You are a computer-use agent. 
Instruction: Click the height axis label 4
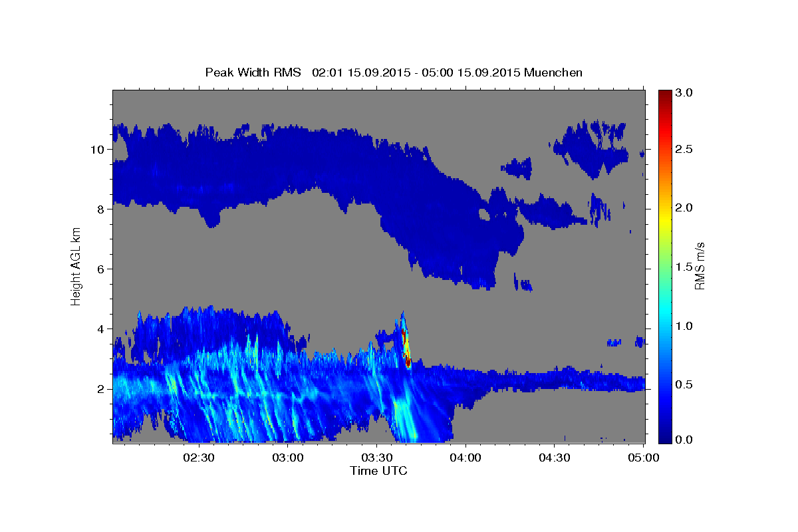[102, 329]
